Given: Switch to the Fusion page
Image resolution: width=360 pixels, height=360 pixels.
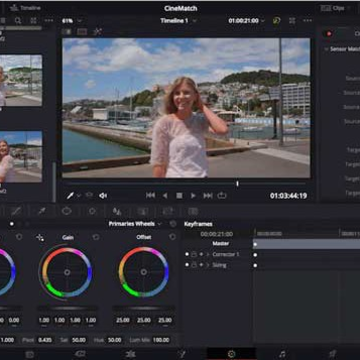Looking at the screenshot, I should coord(182,354).
